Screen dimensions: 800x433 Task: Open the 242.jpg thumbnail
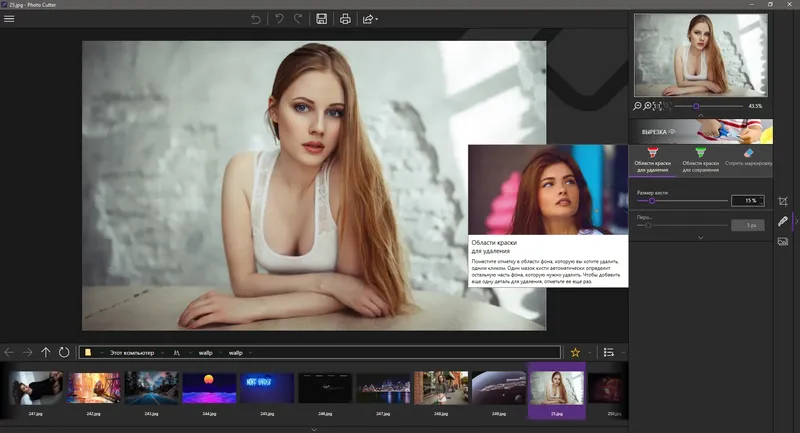click(x=94, y=388)
